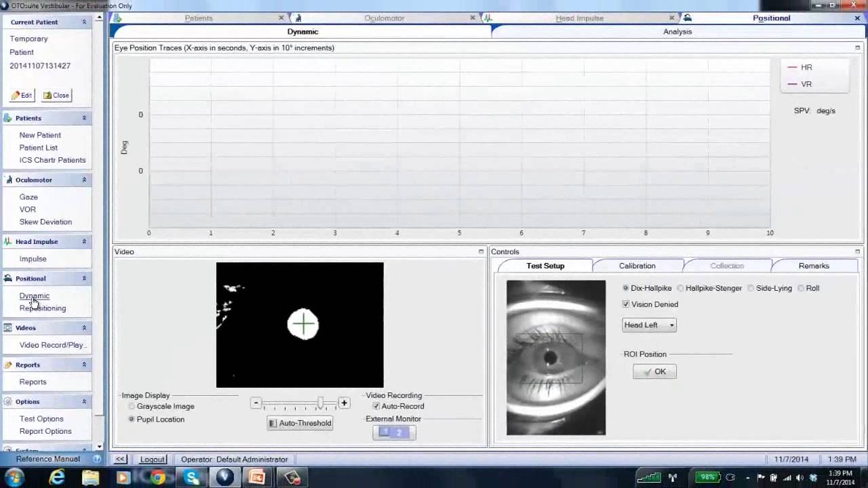The image size is (868, 488).
Task: Collapse the Positional sidebar section
Action: pos(84,279)
